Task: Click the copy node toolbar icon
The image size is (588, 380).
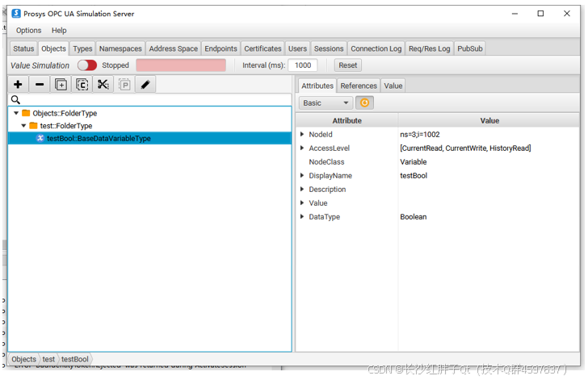Action: coord(82,84)
